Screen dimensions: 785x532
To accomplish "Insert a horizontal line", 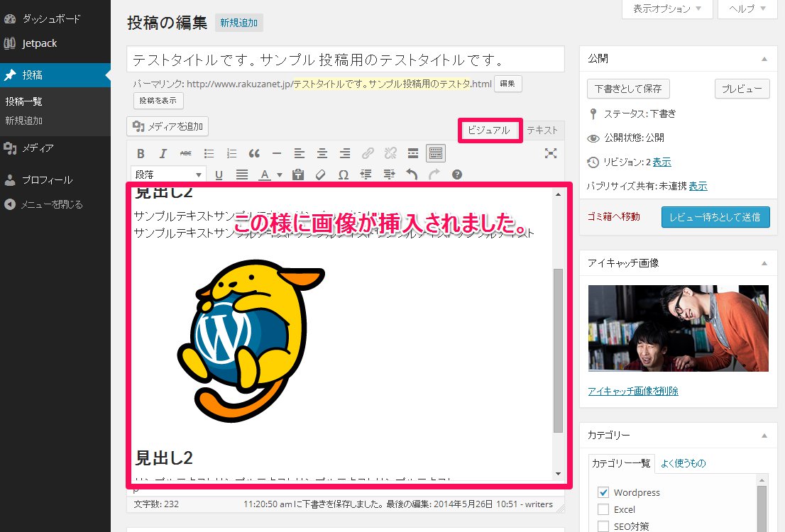I will pos(277,154).
